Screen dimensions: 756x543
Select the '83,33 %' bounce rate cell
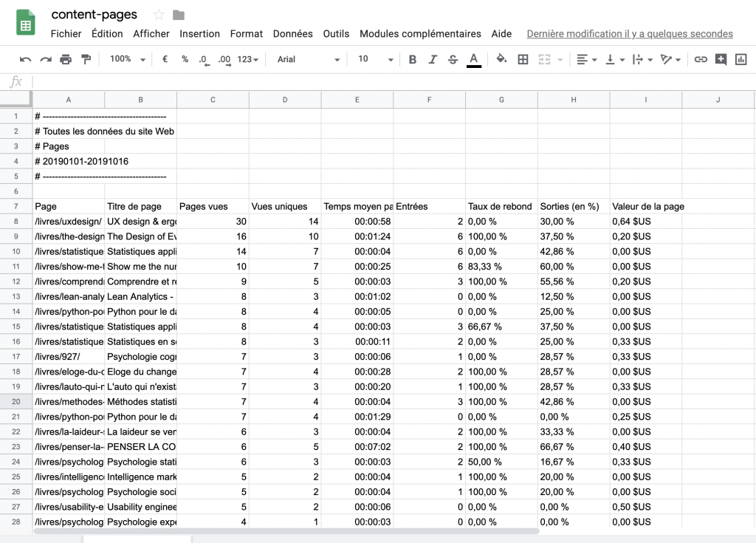coord(501,267)
